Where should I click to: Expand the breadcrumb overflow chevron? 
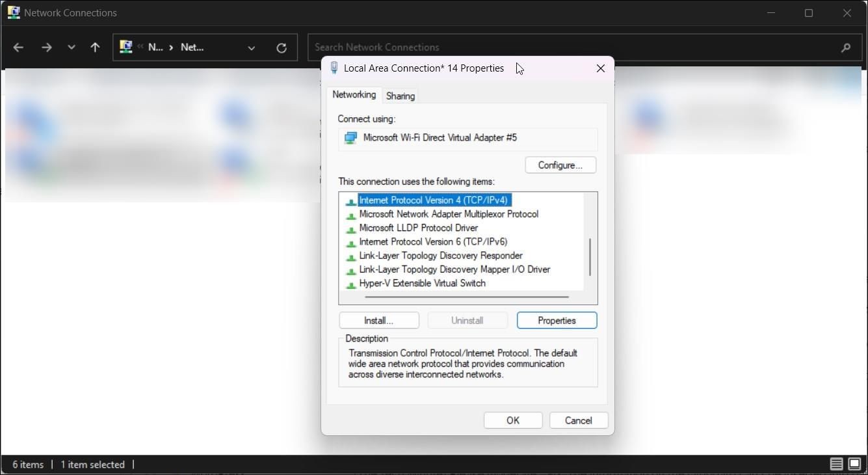140,47
